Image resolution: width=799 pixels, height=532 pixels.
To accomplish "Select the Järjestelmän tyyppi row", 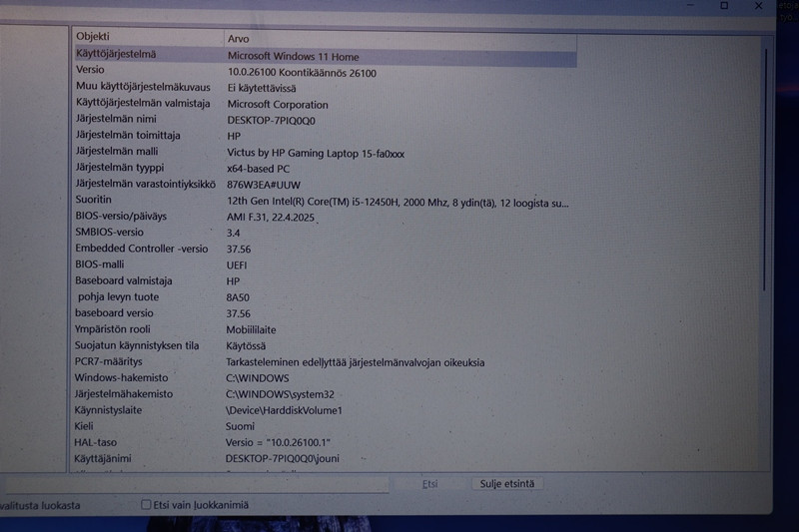I will (326, 168).
